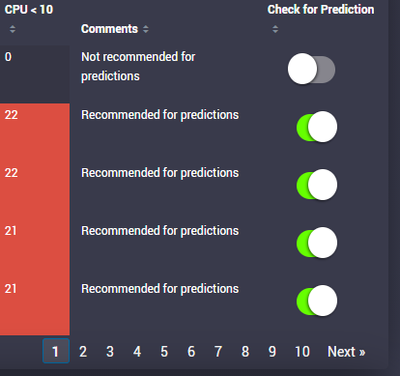Click the red cell showing first 22 value
The height and width of the screenshot is (376, 400).
click(x=35, y=132)
